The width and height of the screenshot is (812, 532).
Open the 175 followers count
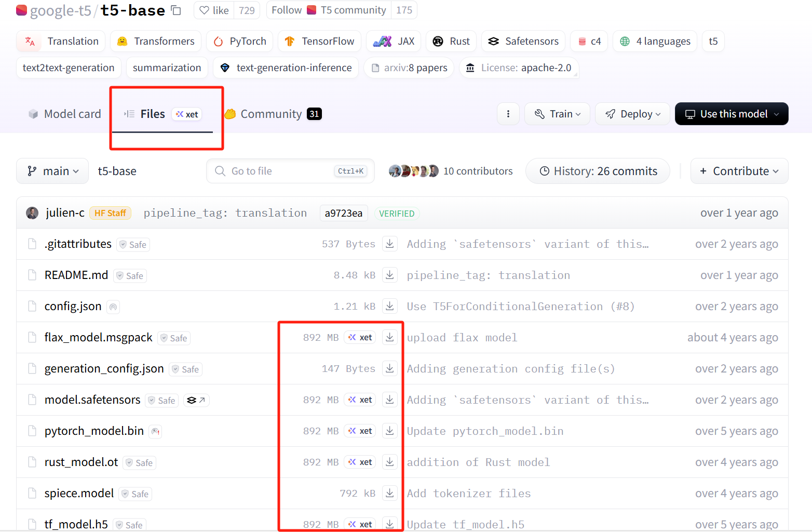[404, 10]
